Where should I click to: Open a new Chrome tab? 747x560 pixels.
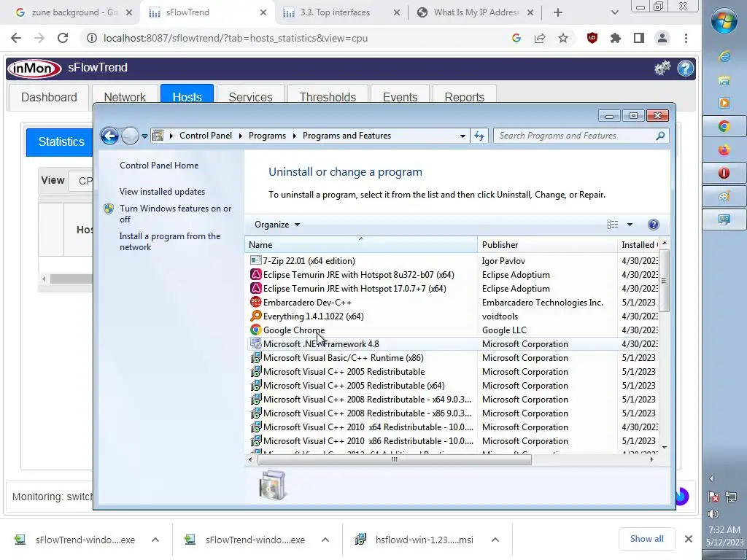[x=558, y=12]
